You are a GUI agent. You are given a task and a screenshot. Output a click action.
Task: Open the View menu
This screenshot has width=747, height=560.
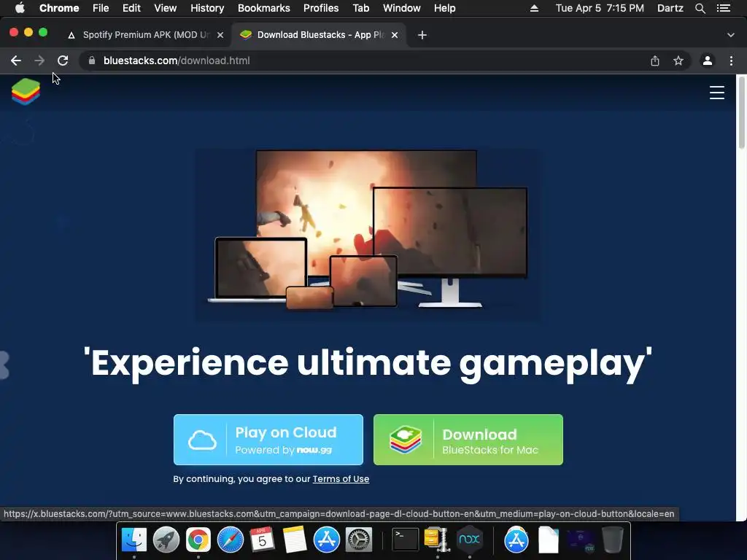point(166,8)
